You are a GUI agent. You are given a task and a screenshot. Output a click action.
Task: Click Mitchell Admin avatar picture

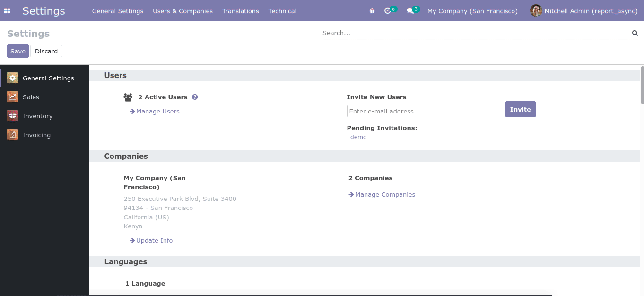click(x=536, y=11)
